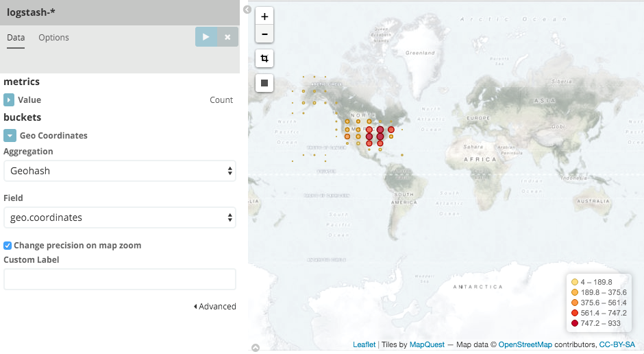
Task: Open the OpenStreetMap attribution link
Action: point(525,344)
